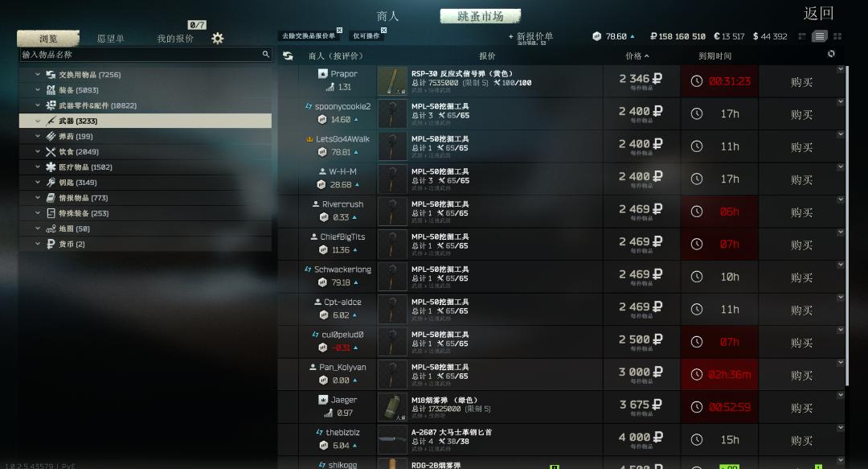This screenshot has height=469, width=868.
Task: Expand the 弹药 category chevron
Action: [x=38, y=136]
